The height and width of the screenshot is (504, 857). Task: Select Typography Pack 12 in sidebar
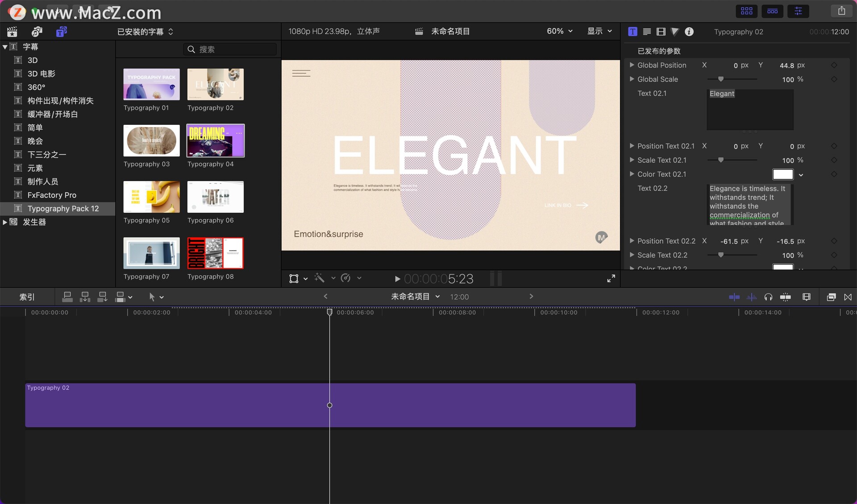coord(63,209)
